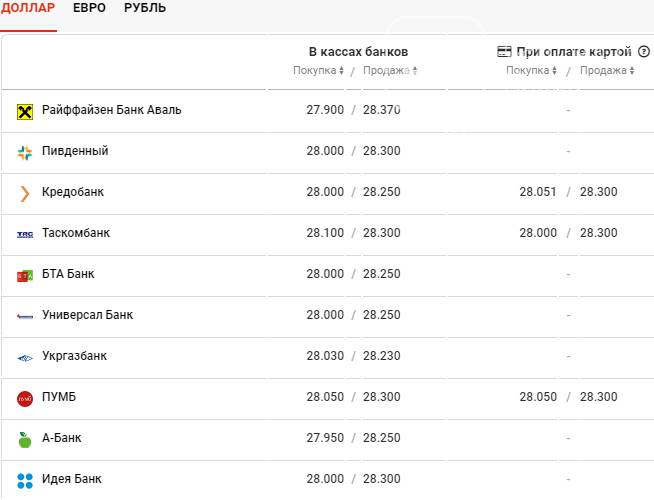This screenshot has width=654, height=500.
Task: Open the ПУМБ bank link
Action: pos(59,397)
